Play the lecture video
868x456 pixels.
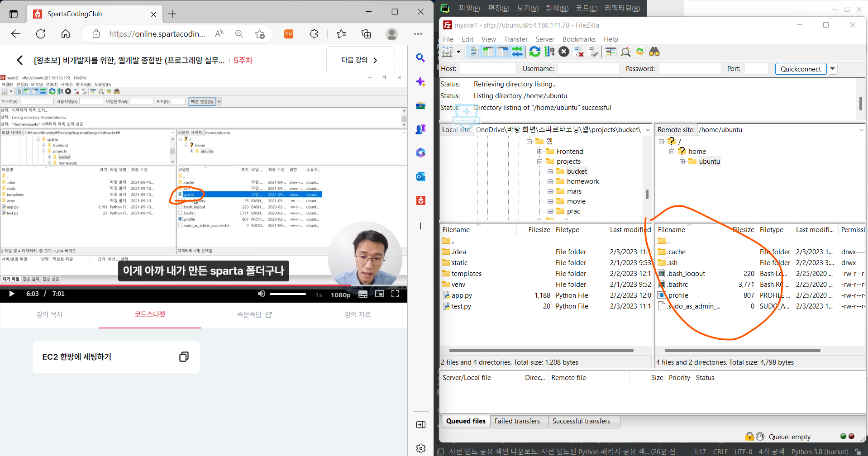(x=12, y=294)
